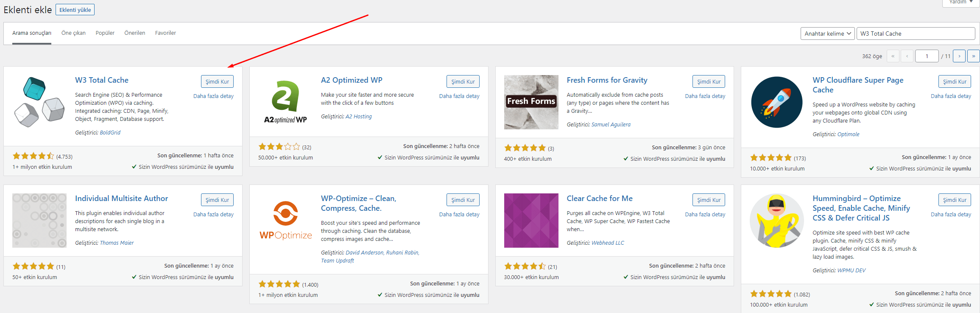Switch to the Önerilen tab
The image size is (980, 313).
tap(135, 33)
